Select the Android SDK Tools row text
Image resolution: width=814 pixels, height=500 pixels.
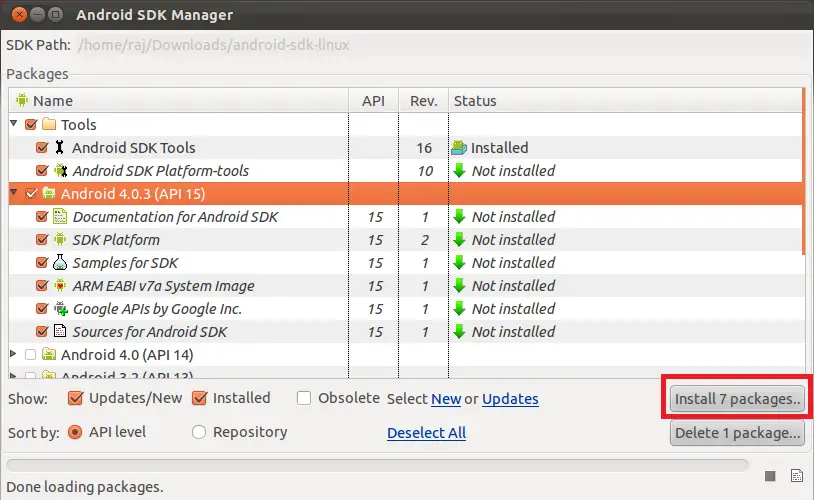133,147
